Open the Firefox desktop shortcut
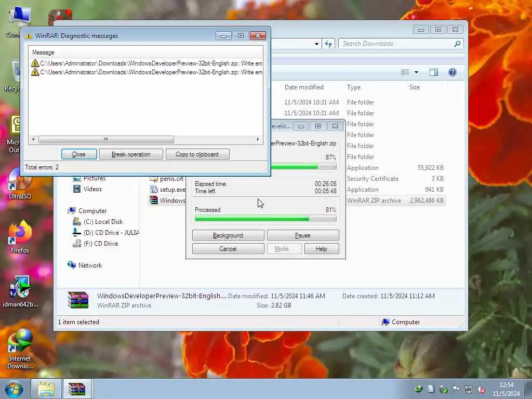532x399 pixels. (20, 237)
